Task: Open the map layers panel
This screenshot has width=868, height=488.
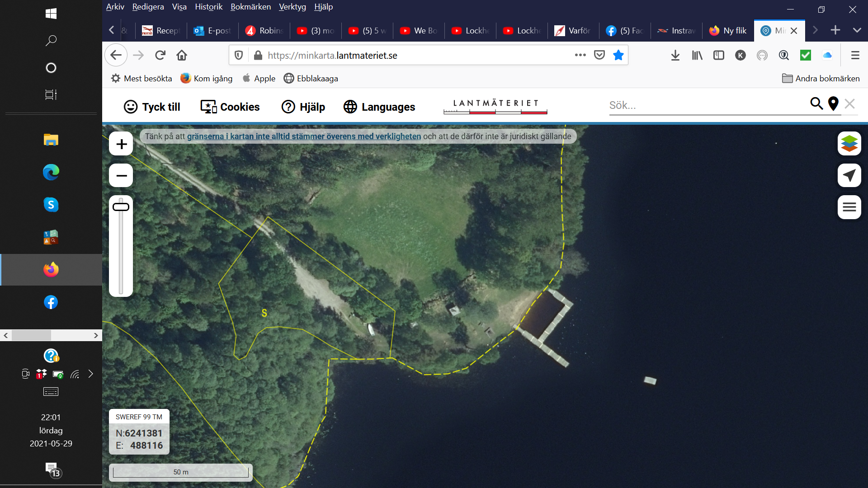Action: point(849,144)
